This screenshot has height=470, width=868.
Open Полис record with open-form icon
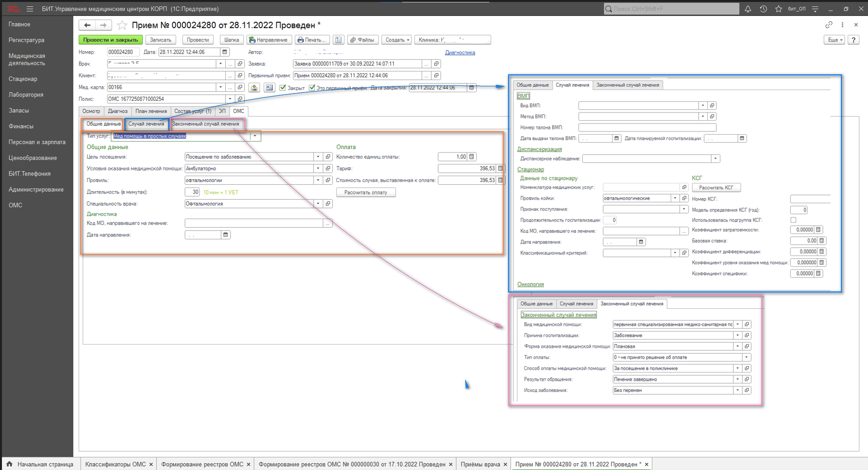pyautogui.click(x=240, y=99)
